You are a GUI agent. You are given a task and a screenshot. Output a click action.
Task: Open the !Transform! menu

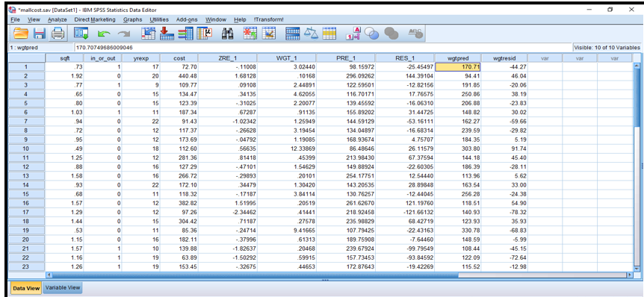(x=269, y=19)
